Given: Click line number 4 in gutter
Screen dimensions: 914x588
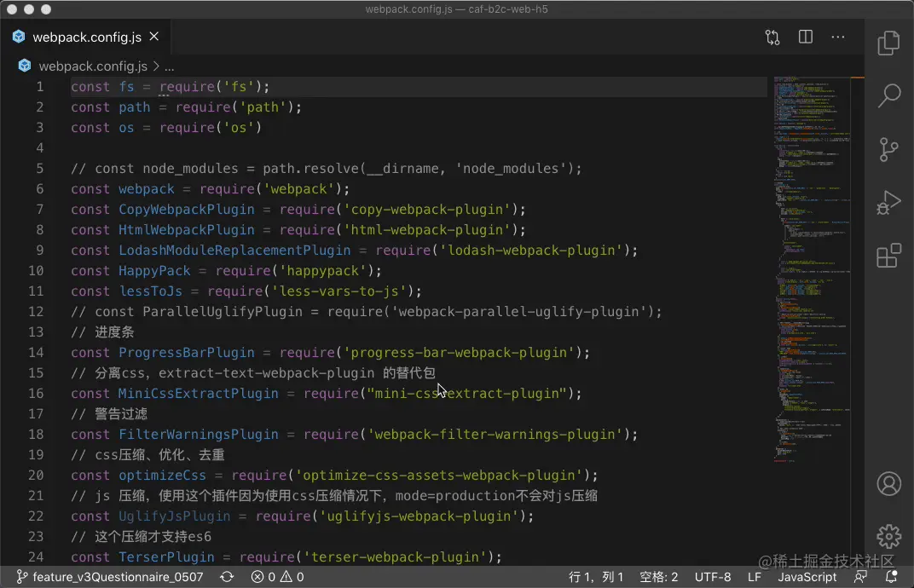Looking at the screenshot, I should point(39,147).
